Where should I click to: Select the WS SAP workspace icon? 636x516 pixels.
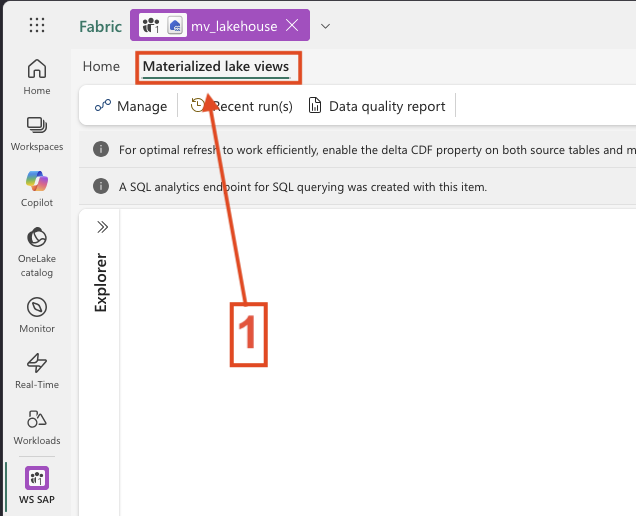coord(37,486)
